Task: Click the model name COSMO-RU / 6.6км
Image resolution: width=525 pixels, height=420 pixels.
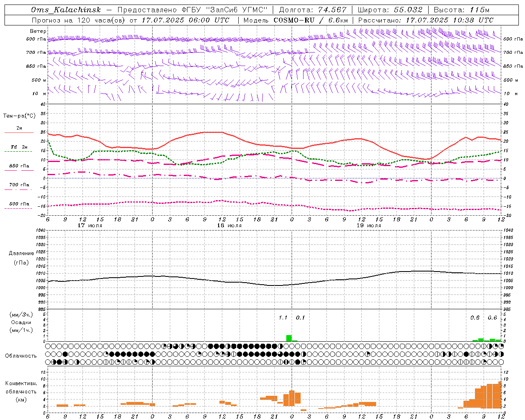Action: pyautogui.click(x=310, y=20)
